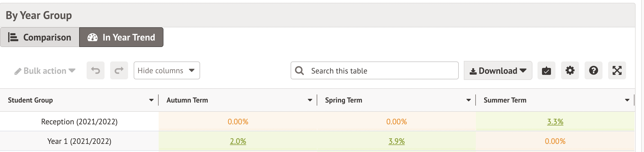Screen dimensions: 644x152
Task: Open the Download dropdown button
Action: (x=498, y=71)
